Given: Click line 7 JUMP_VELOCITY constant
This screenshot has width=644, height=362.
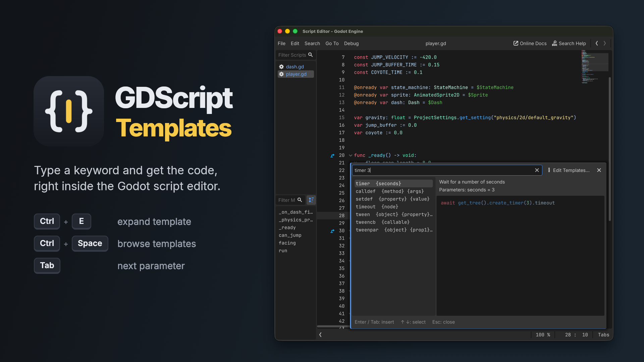Looking at the screenshot, I should tap(395, 57).
